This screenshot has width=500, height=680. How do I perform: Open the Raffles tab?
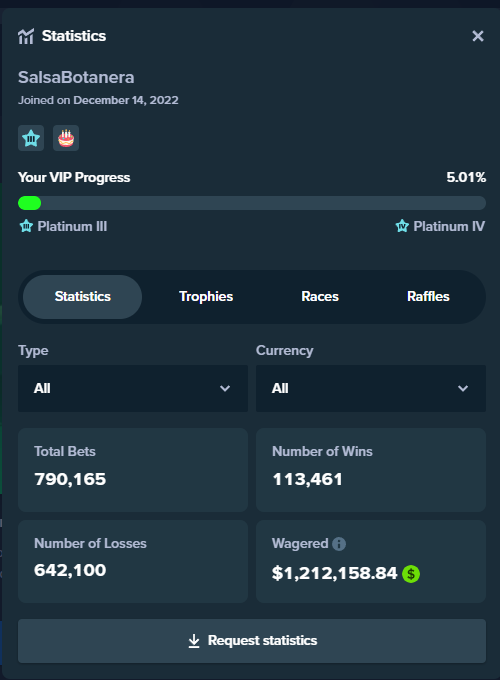[x=428, y=297]
